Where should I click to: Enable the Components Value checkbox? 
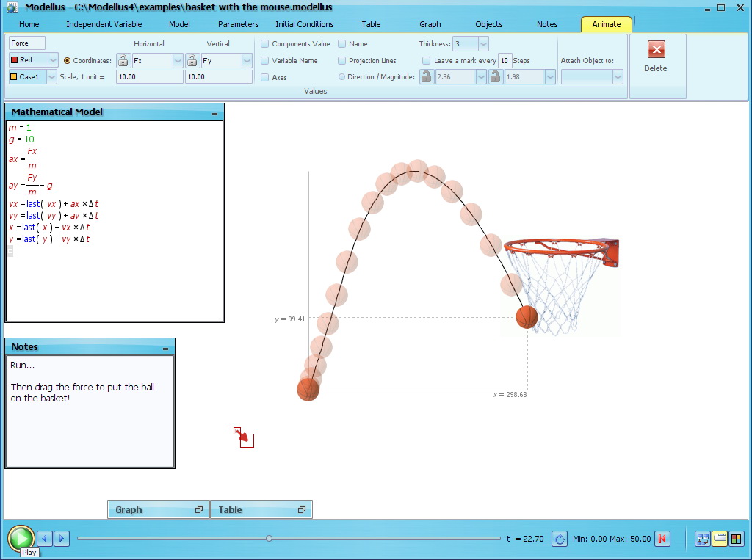[x=265, y=44]
